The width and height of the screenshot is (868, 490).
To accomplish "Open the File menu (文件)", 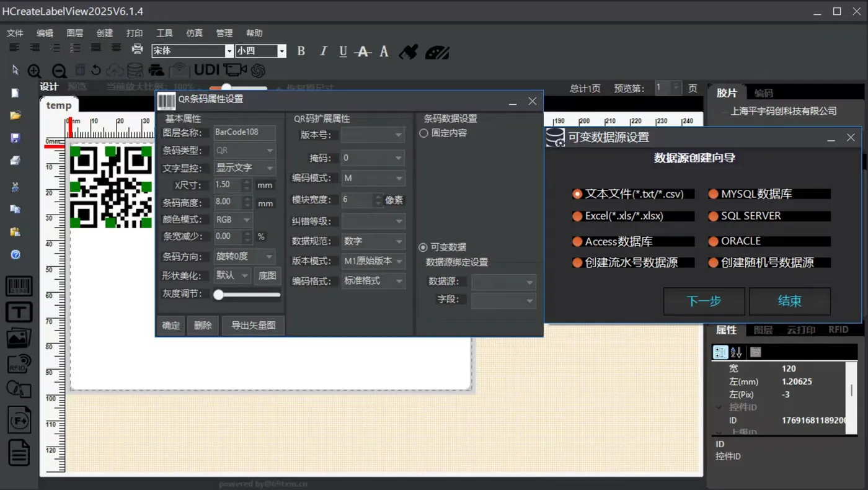I will click(x=15, y=33).
